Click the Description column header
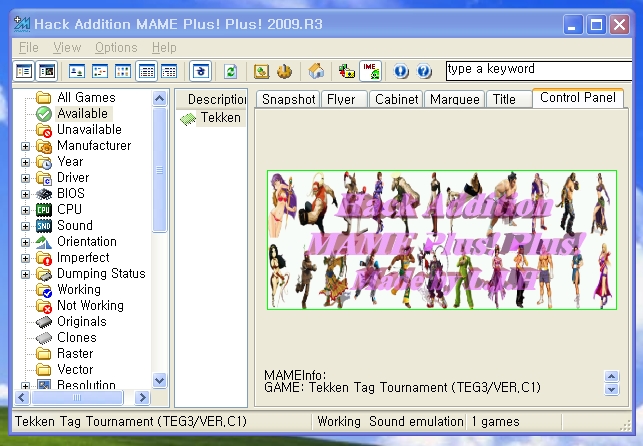This screenshot has height=446, width=643. coord(212,99)
